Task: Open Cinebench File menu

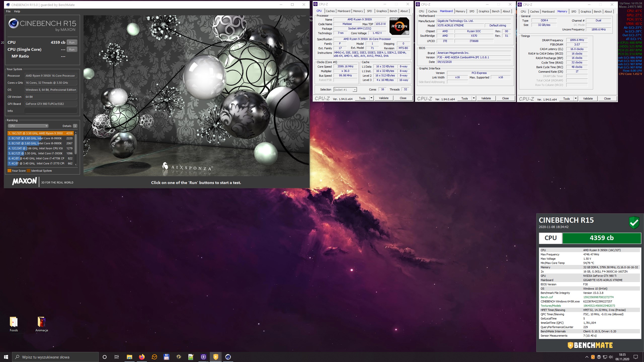Action: (8, 11)
